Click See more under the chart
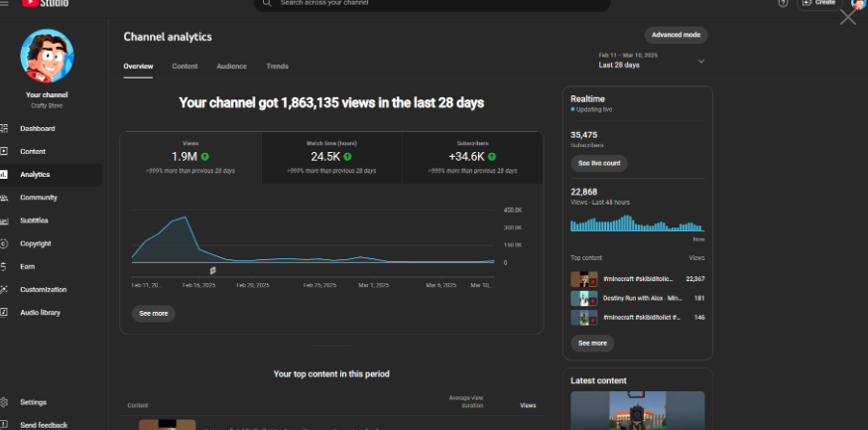This screenshot has height=430, width=868. tap(154, 314)
